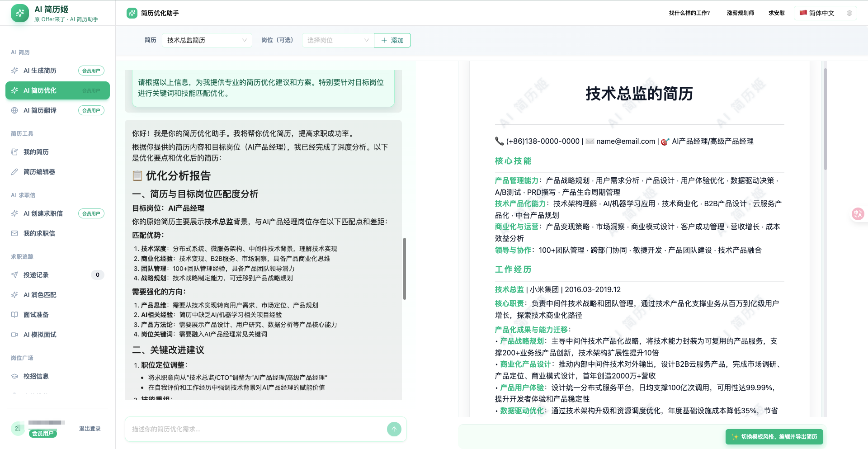
Task: Type in the optimization request input field
Action: coord(253,429)
